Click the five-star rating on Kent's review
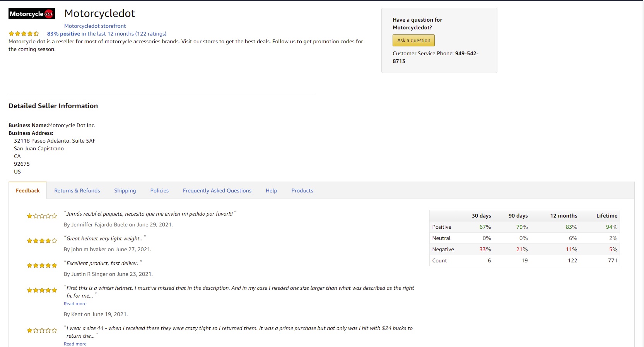Screen dimensions: 644x347 42,290
